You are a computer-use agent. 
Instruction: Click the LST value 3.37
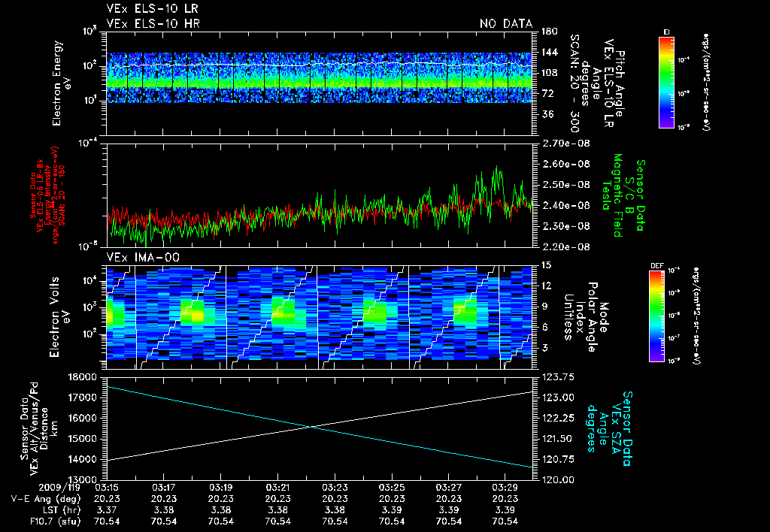(107, 510)
